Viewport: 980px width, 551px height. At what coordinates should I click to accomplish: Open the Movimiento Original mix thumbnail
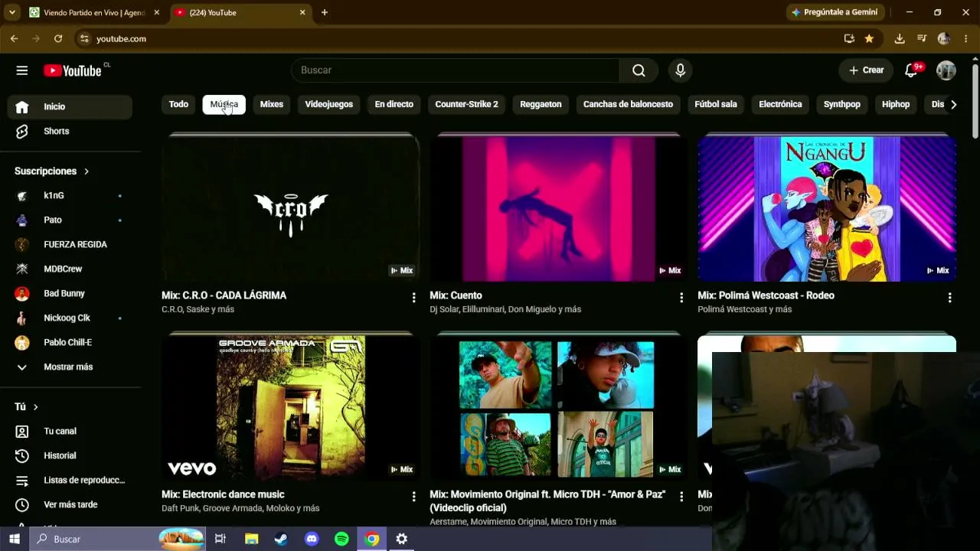559,407
